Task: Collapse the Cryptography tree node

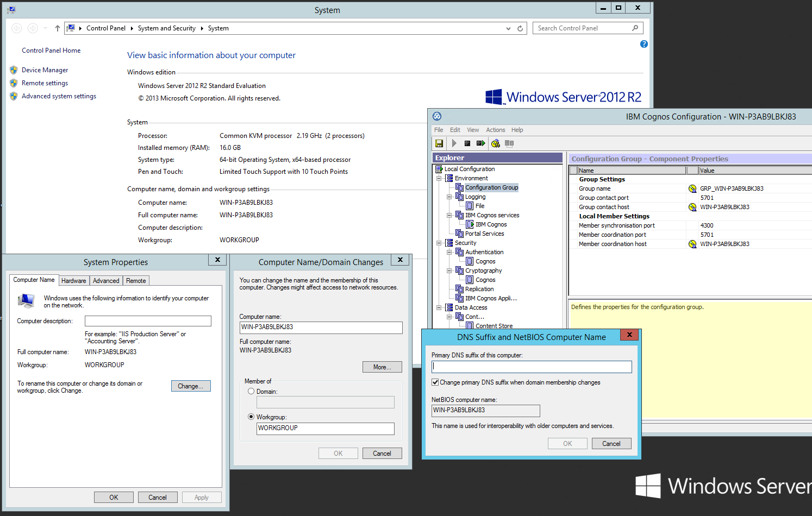Action: click(449, 270)
